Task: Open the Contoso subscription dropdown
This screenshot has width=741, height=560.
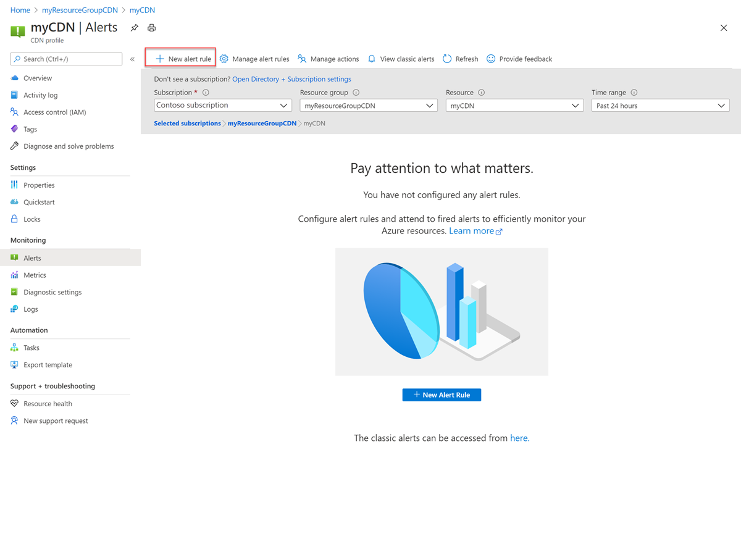Action: coord(223,106)
